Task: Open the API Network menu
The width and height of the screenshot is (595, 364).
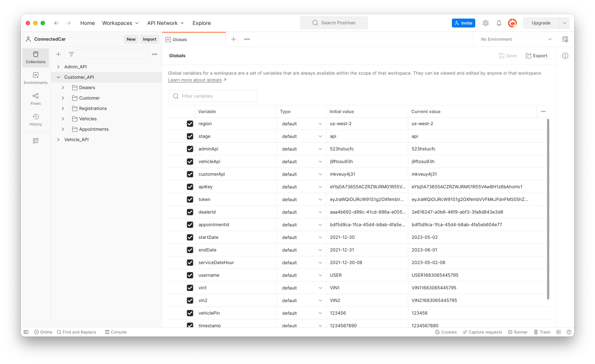Action: click(x=165, y=23)
